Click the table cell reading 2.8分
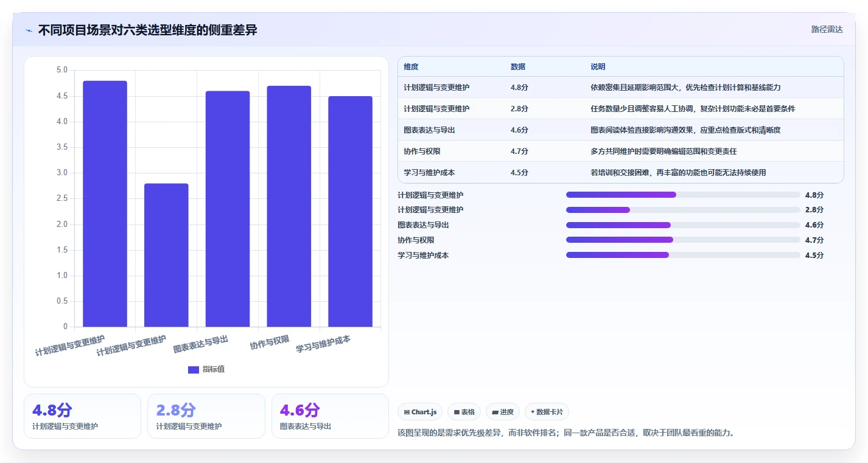 pyautogui.click(x=519, y=109)
